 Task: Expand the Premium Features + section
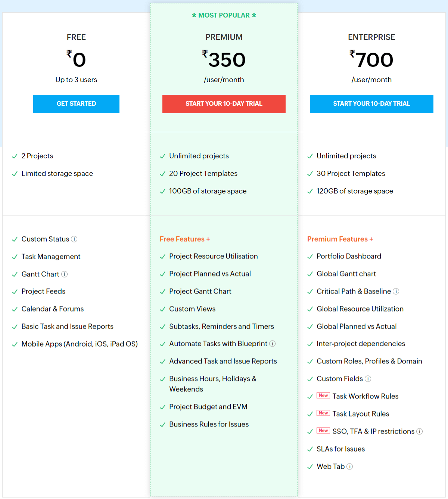[x=340, y=239]
